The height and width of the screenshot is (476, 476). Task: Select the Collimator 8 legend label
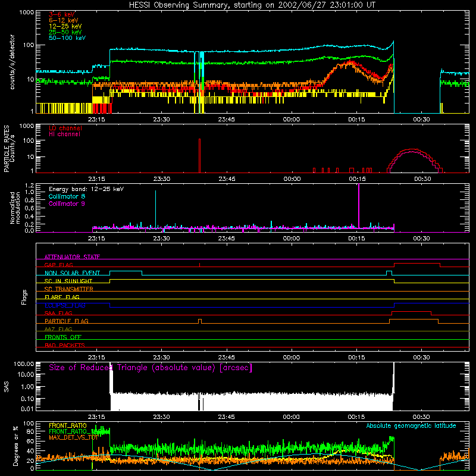67,196
